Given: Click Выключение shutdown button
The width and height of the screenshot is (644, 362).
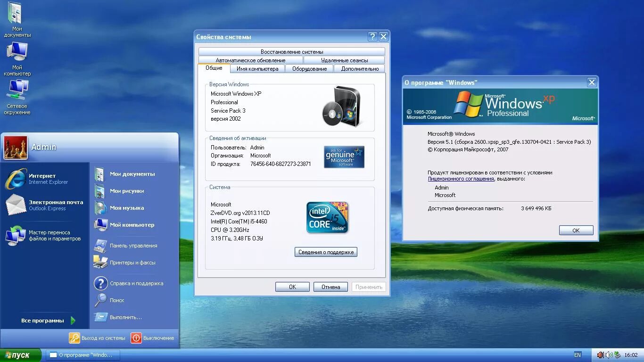Looking at the screenshot, I should 153,338.
